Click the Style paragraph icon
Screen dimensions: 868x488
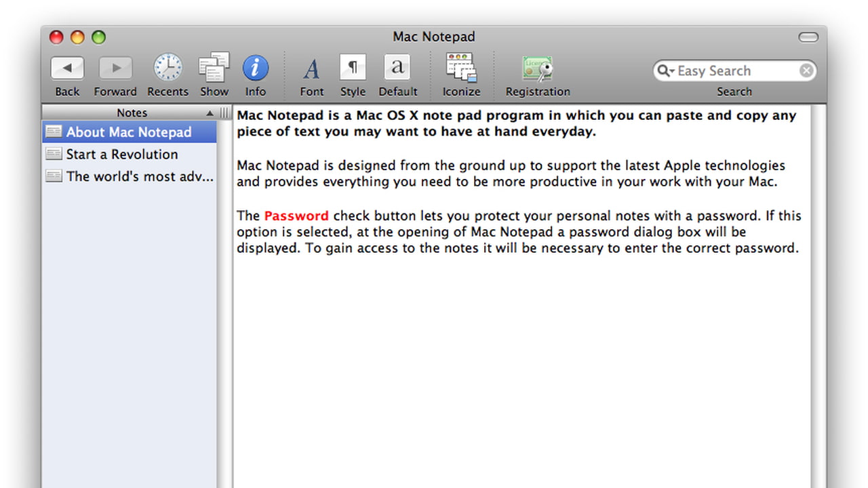point(353,68)
